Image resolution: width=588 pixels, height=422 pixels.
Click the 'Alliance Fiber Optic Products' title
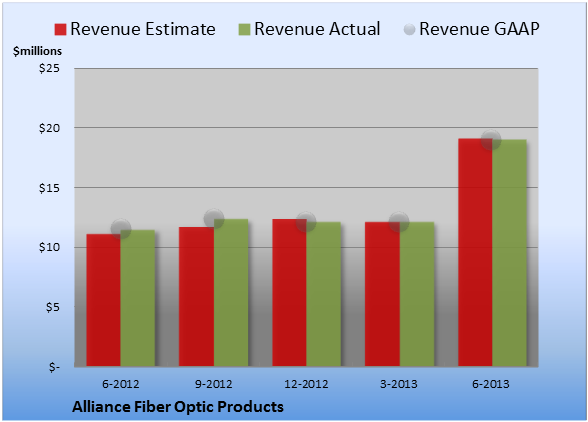(178, 407)
